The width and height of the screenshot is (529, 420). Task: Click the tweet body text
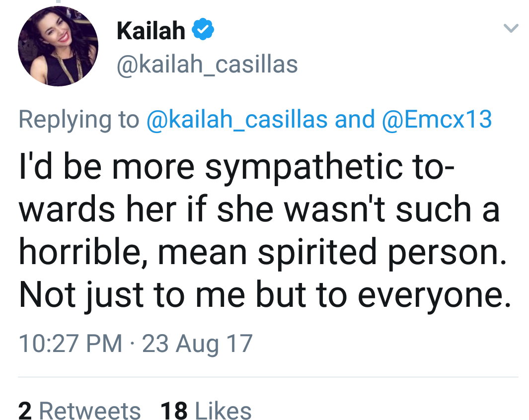[265, 231]
